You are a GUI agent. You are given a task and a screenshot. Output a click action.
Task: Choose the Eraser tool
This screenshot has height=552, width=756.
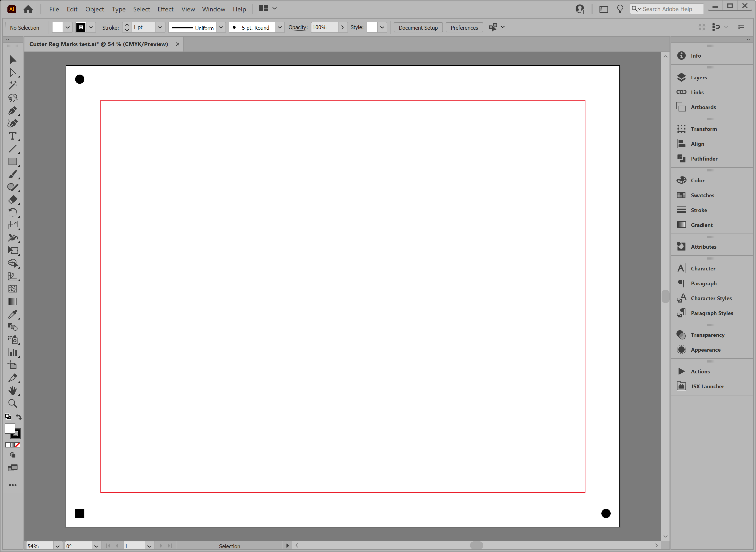[x=13, y=200]
